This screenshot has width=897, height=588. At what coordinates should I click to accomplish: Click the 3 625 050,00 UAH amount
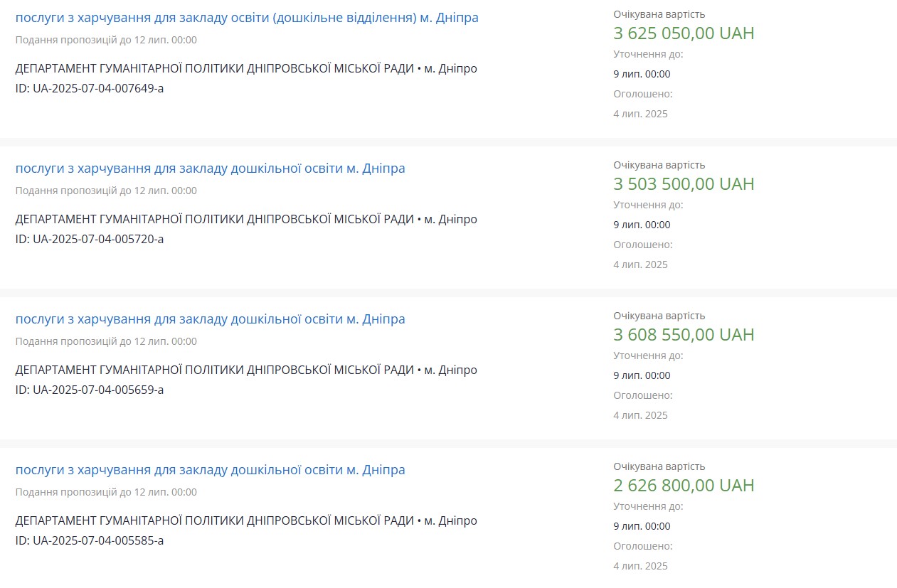[683, 33]
